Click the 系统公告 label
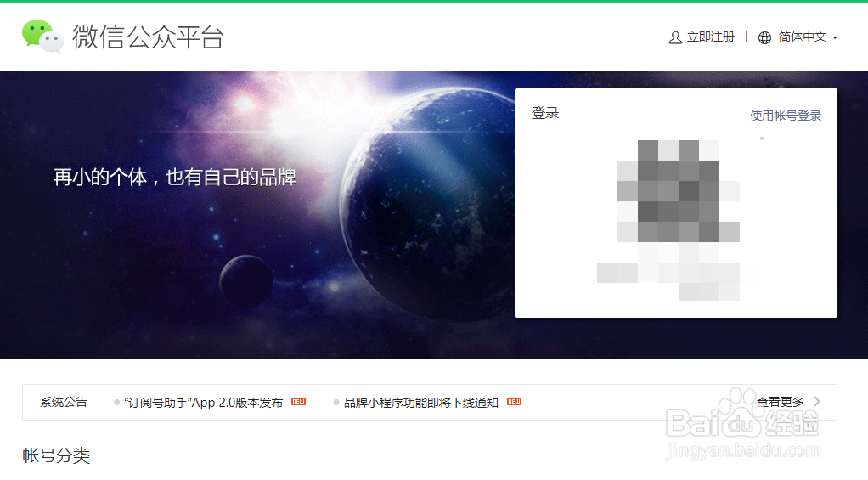Image resolution: width=868 pixels, height=480 pixels. click(x=64, y=402)
